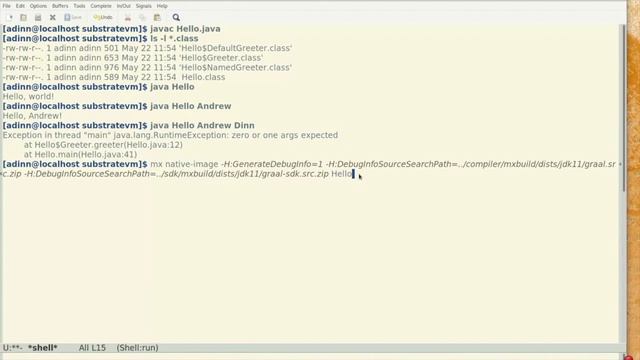
Task: Click the '-H:GenerateDebugInfo=1' option
Action: coord(272,164)
